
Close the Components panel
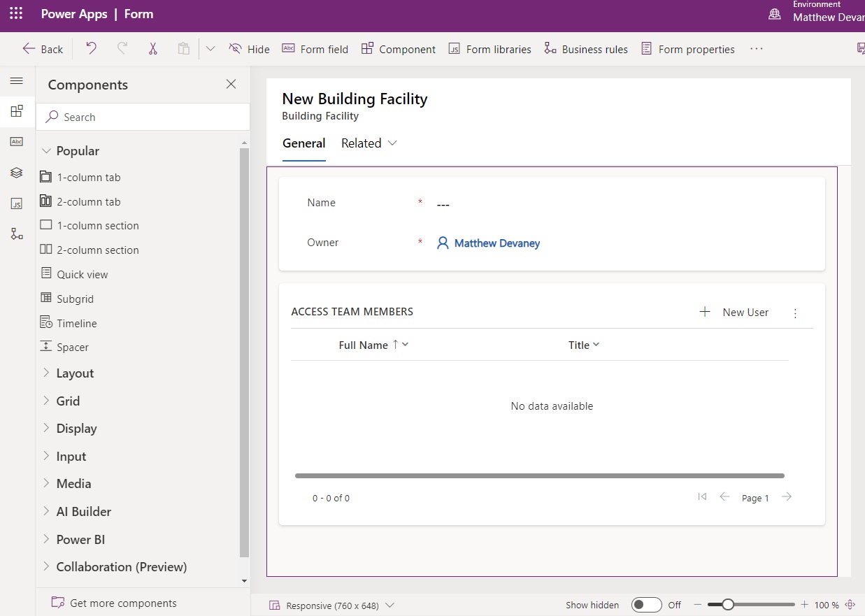(x=231, y=85)
